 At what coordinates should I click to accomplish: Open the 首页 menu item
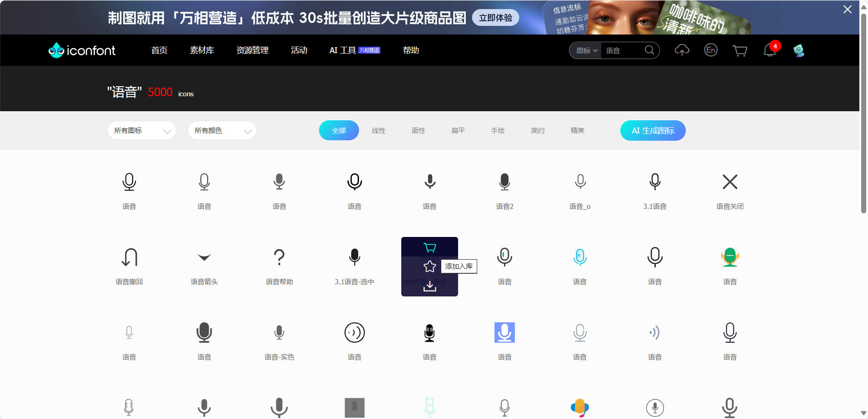click(160, 50)
